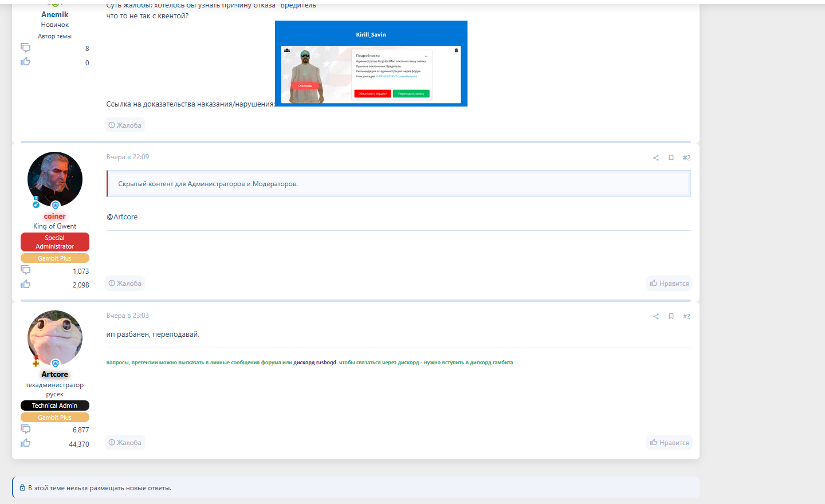
Task: Report coiner's post via Жалоба
Action: click(x=125, y=283)
